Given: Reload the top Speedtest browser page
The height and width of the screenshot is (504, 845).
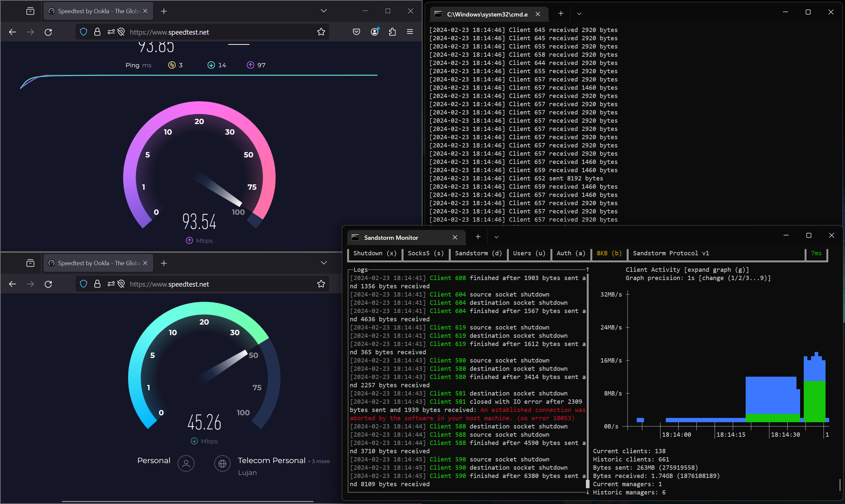Looking at the screenshot, I should pos(48,32).
